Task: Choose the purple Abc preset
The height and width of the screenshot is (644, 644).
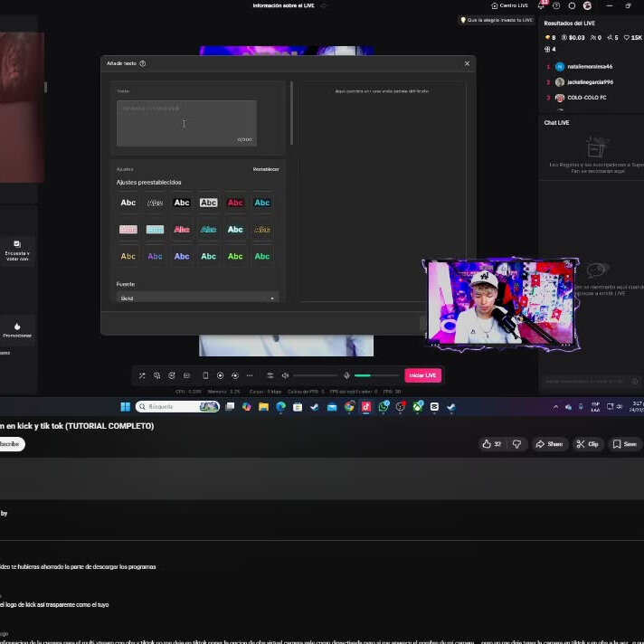Action: click(x=155, y=256)
